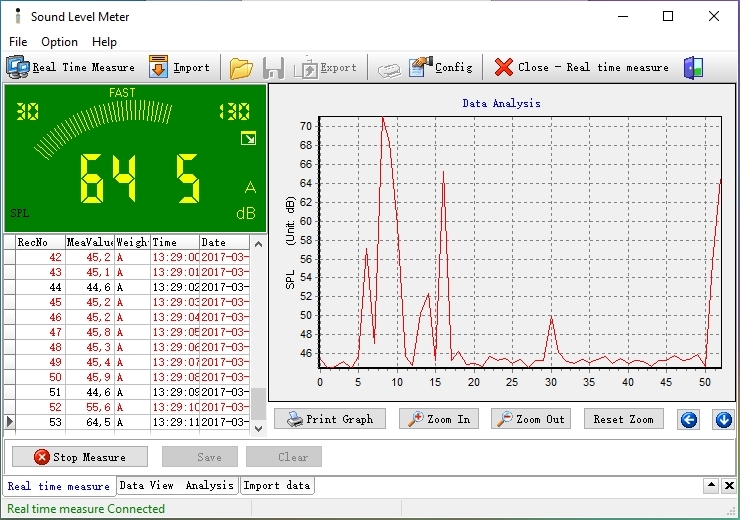Collapse tab panel with up triangle button
740x520 pixels.
point(711,485)
